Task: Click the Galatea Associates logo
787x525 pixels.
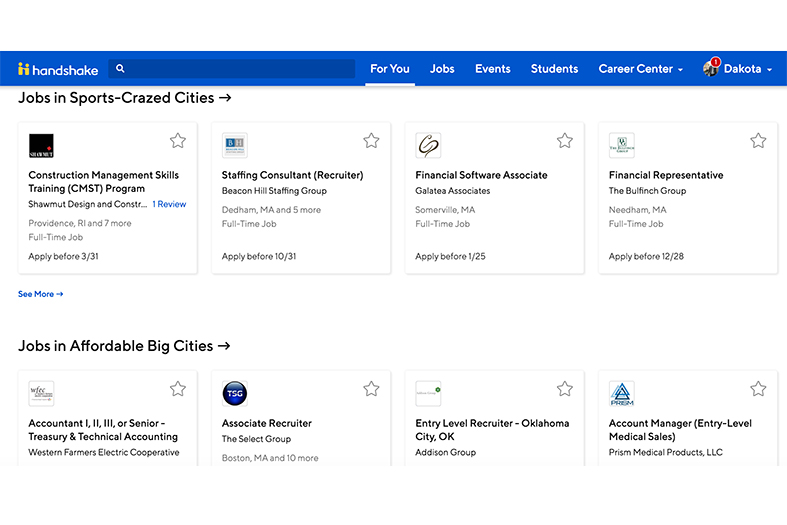Action: 428,146
